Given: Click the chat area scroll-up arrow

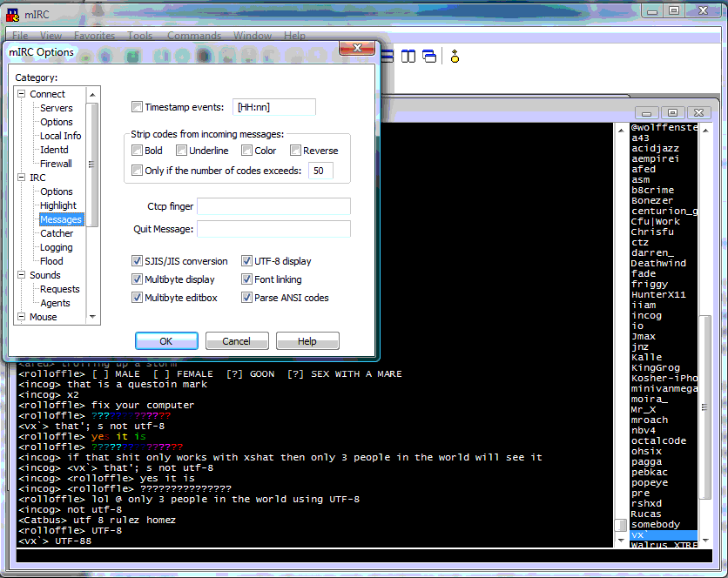Looking at the screenshot, I should click(621, 131).
